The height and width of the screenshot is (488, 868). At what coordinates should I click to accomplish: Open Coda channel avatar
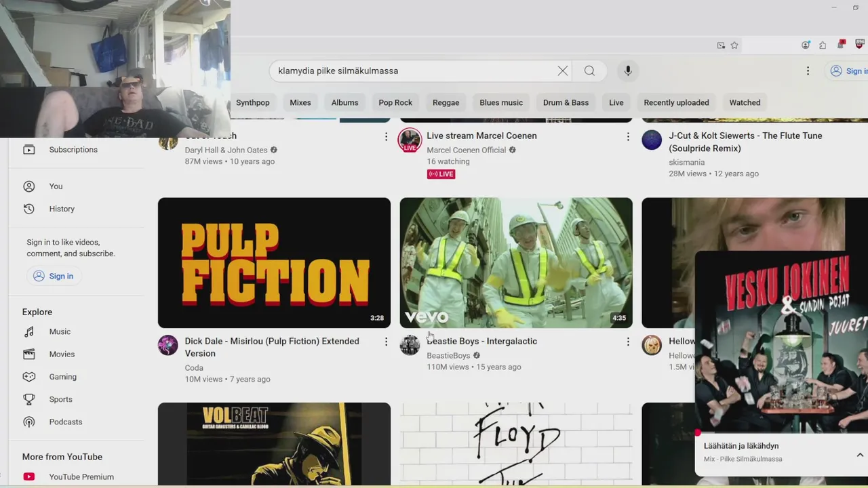coord(167,345)
